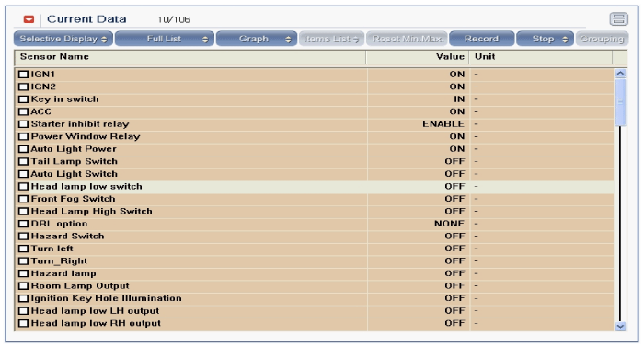Click the Reset Min.Max. button
This screenshot has height=347, width=644.
(407, 39)
